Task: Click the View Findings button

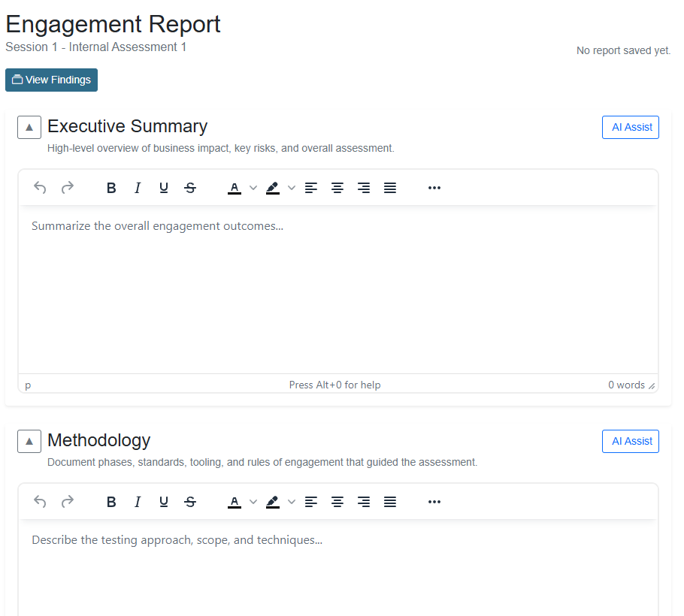Action: point(51,80)
